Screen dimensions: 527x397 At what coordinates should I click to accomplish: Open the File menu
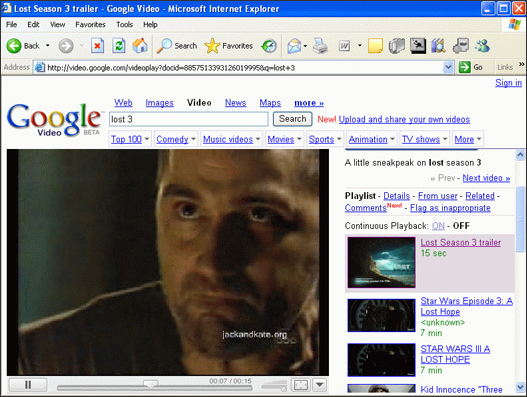pyautogui.click(x=11, y=25)
